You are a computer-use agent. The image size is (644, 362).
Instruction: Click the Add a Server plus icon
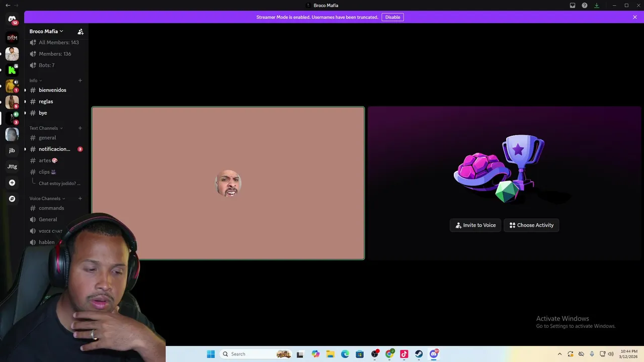click(12, 183)
